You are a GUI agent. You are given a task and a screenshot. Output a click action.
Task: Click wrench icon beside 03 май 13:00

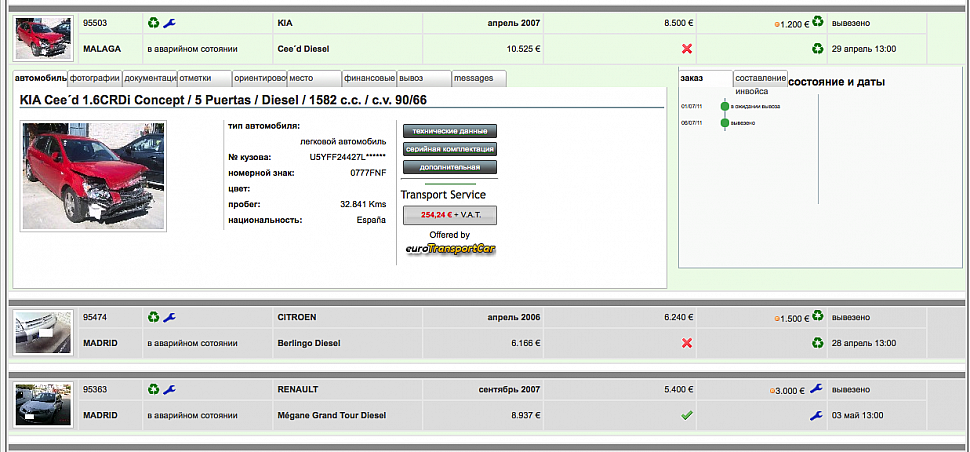817,416
